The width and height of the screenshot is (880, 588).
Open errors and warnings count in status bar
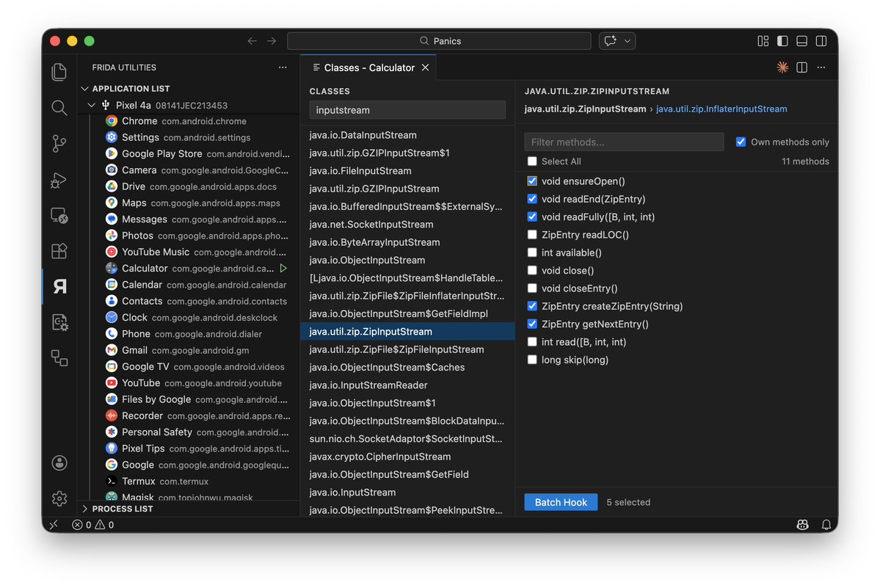point(93,525)
